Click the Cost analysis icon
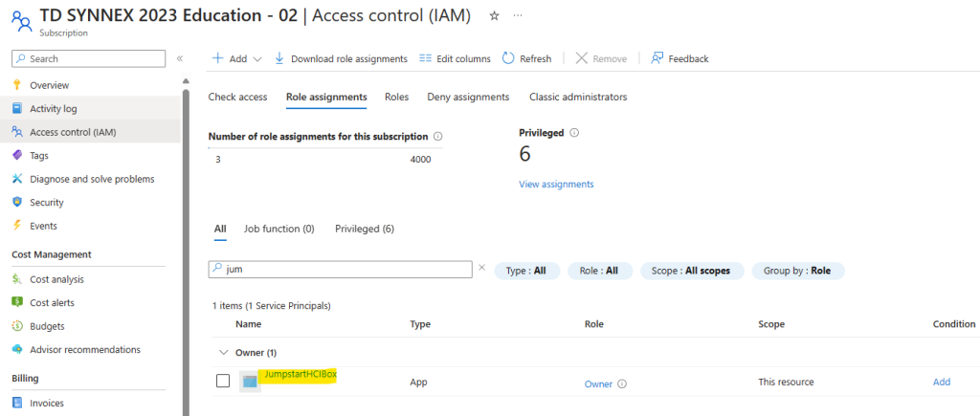The width and height of the screenshot is (980, 416). 17,279
